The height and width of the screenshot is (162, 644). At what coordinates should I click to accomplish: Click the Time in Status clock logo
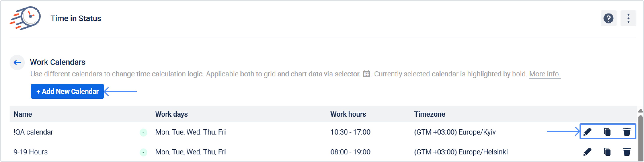(x=25, y=18)
